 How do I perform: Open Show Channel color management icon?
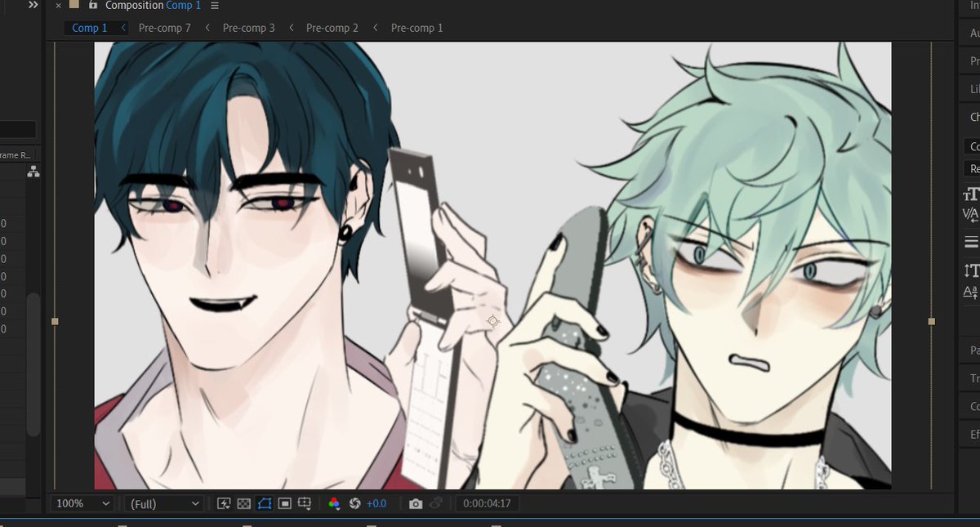coord(334,504)
